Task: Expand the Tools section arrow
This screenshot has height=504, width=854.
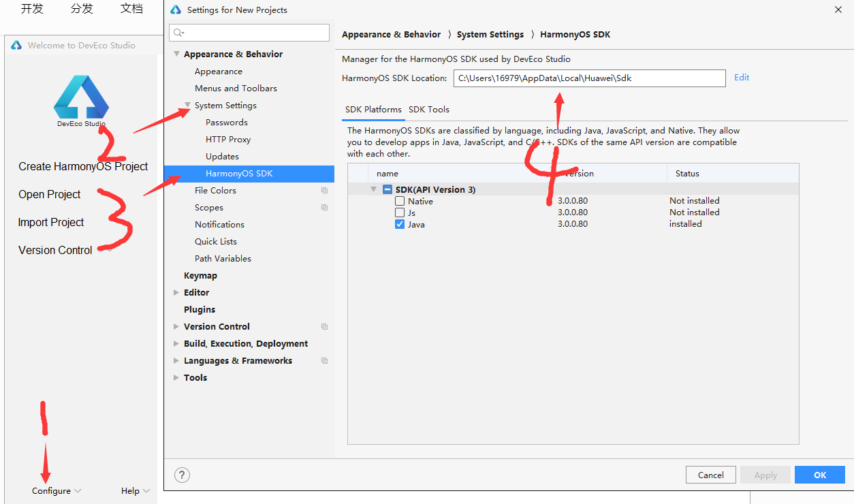Action: click(x=176, y=378)
